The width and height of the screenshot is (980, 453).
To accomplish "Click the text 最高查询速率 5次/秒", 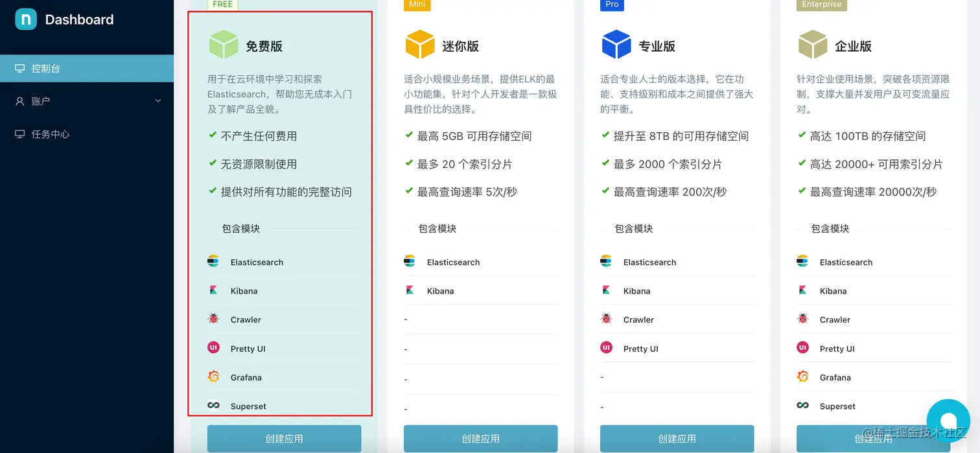I will tap(467, 192).
